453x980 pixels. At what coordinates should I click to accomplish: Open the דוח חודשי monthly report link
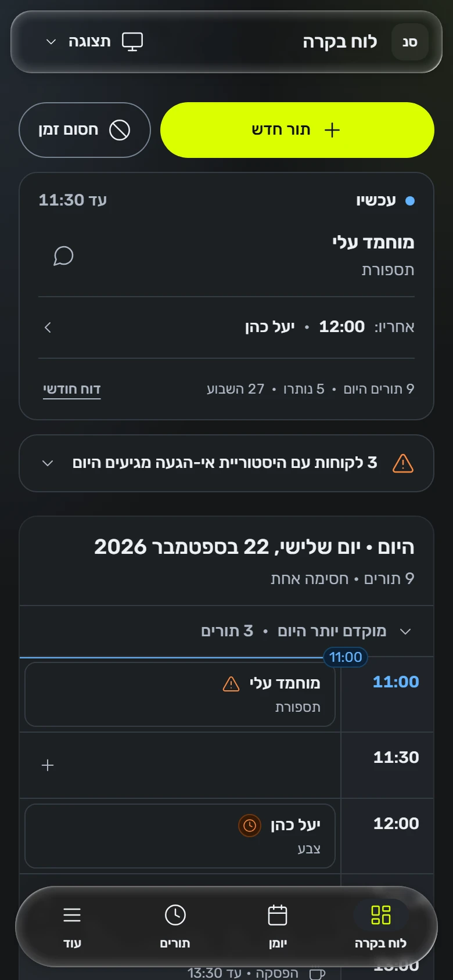click(x=72, y=390)
